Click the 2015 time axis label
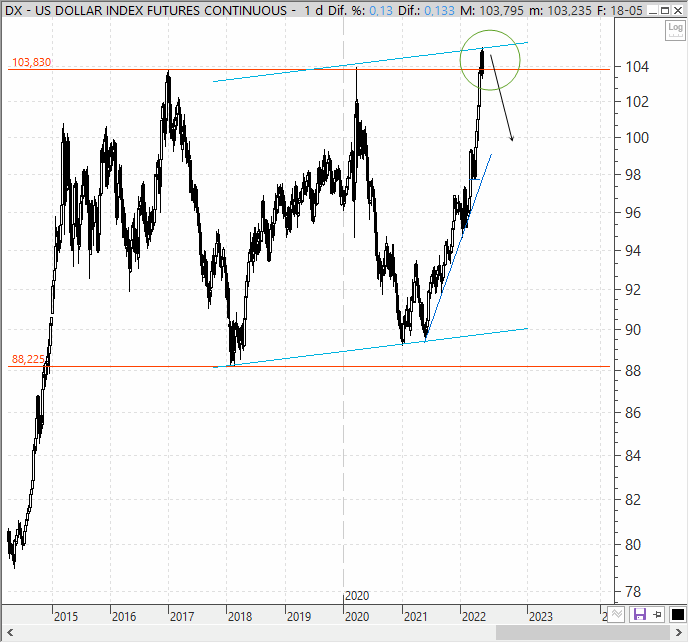 coord(66,617)
